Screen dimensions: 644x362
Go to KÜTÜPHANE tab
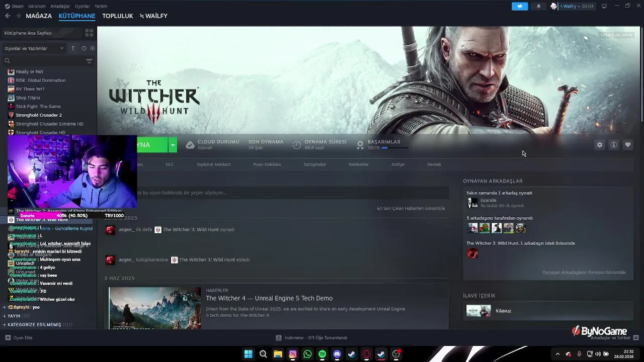pos(77,16)
